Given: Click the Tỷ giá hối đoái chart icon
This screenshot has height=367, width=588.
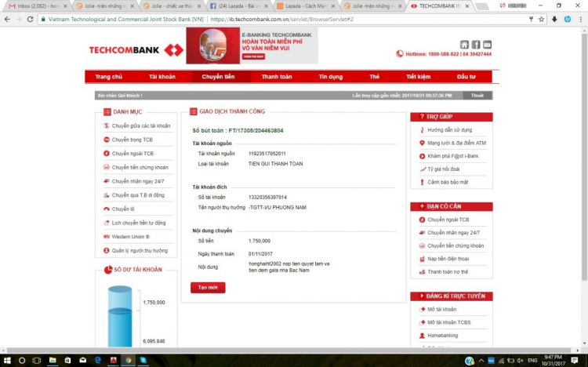Looking at the screenshot, I should [x=423, y=169].
